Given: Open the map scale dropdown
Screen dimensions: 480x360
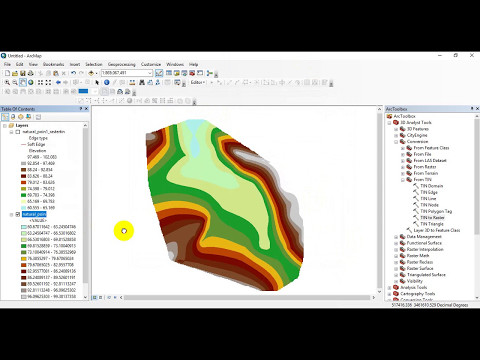Looking at the screenshot, I should coord(150,73).
